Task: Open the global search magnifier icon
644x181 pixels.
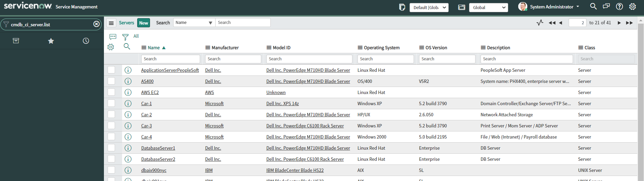Action: click(593, 6)
